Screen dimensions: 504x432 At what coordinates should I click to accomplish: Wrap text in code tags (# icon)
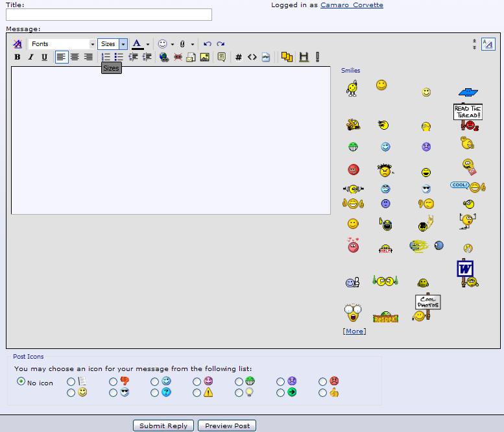[x=239, y=57]
